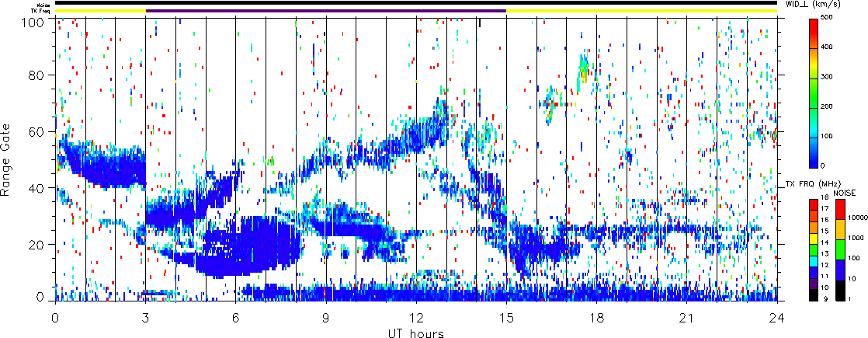Click the 'NOISE' legend title

[x=846, y=191]
